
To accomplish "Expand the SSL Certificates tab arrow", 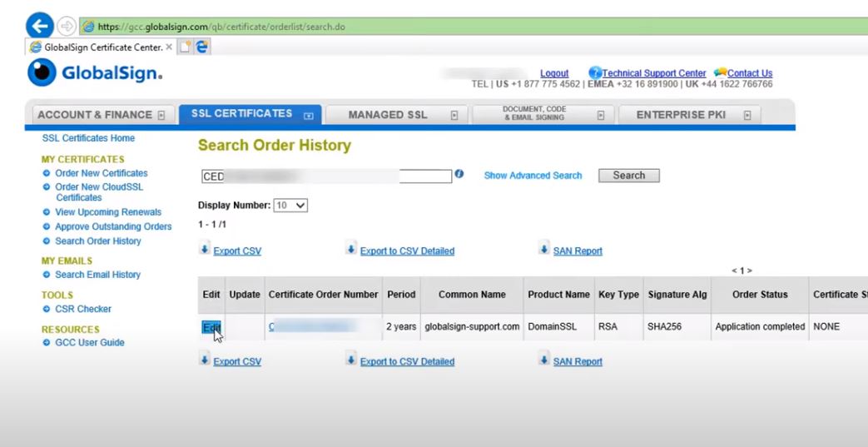I will (x=309, y=116).
